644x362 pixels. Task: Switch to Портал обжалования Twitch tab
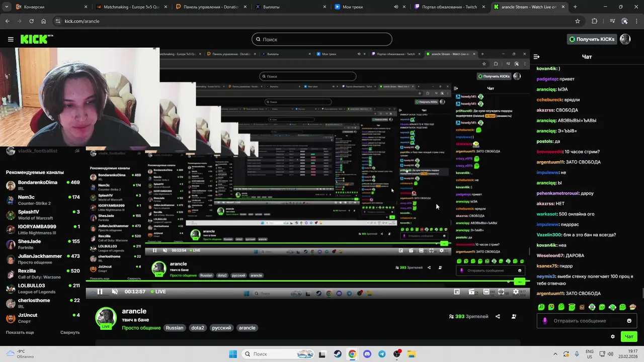click(450, 7)
